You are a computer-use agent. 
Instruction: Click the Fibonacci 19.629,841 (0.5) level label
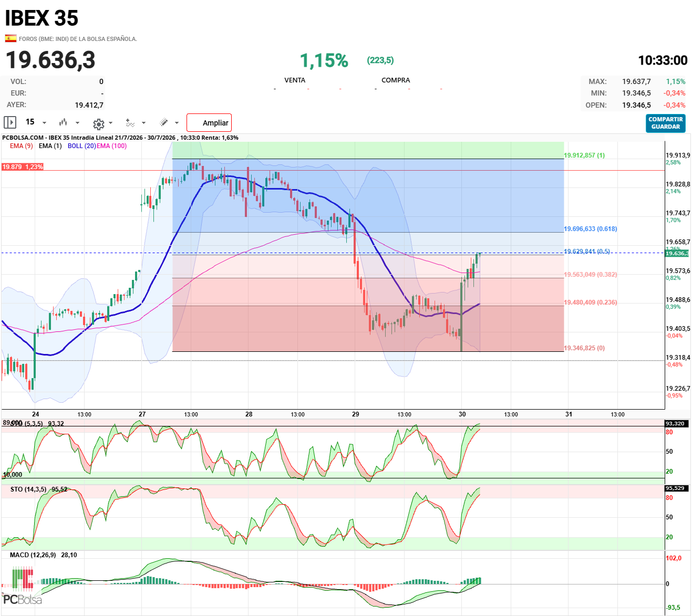[587, 252]
